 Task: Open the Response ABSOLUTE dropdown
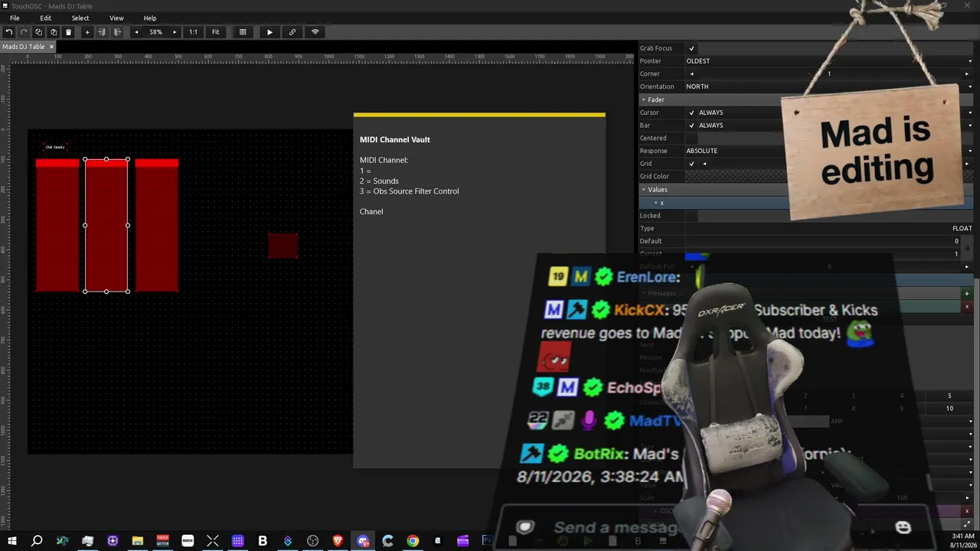pos(828,151)
